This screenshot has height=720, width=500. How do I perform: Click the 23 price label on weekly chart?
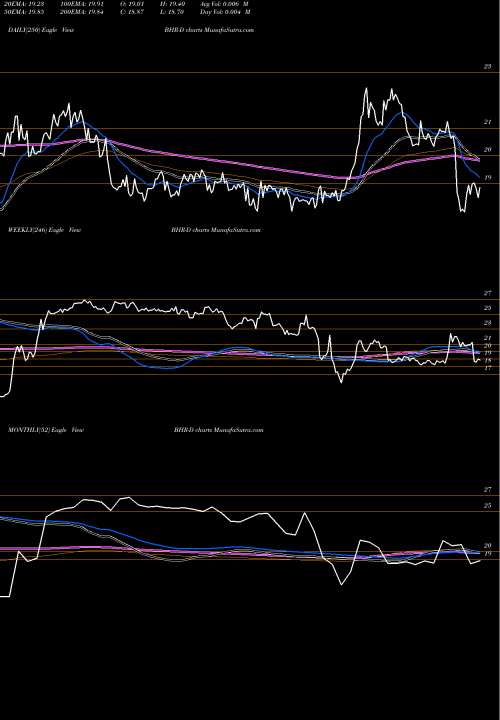(487, 323)
